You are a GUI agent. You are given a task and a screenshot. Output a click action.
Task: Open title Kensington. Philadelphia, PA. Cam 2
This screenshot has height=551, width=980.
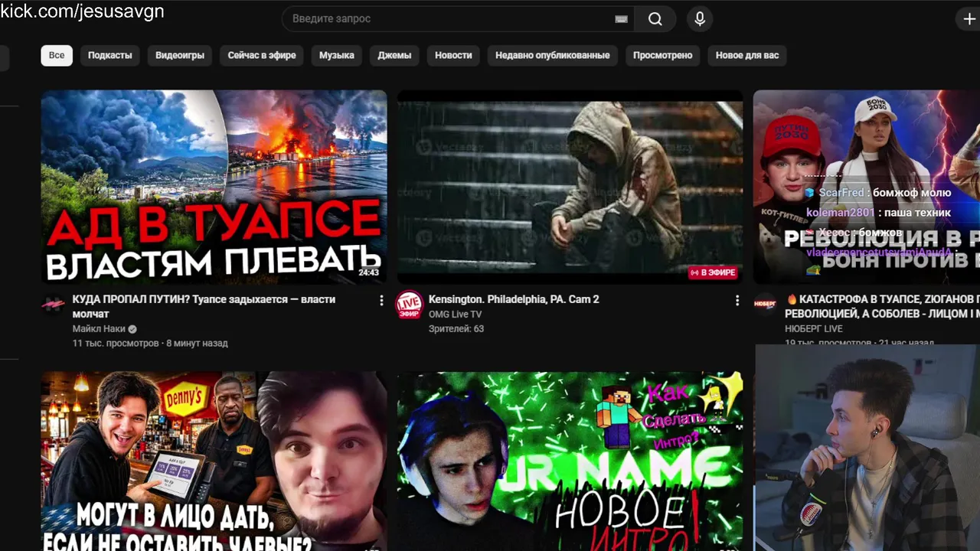(514, 299)
